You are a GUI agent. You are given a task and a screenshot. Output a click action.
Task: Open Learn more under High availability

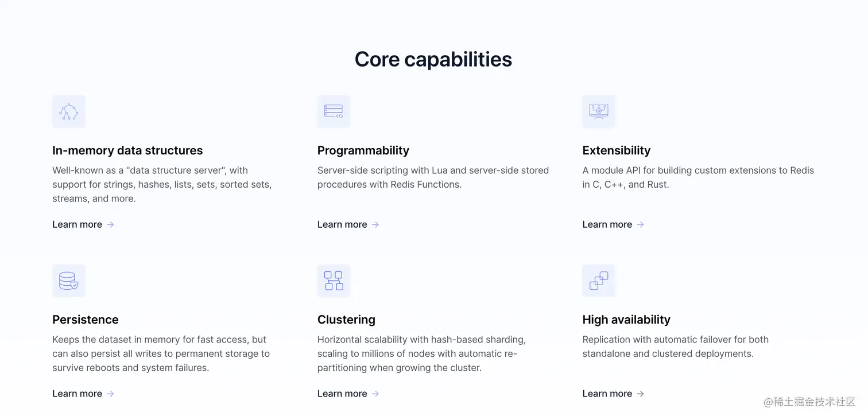point(607,394)
